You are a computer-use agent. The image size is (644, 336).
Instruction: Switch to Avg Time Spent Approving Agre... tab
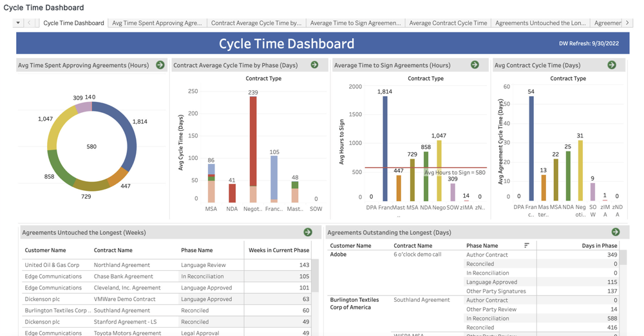coord(157,23)
